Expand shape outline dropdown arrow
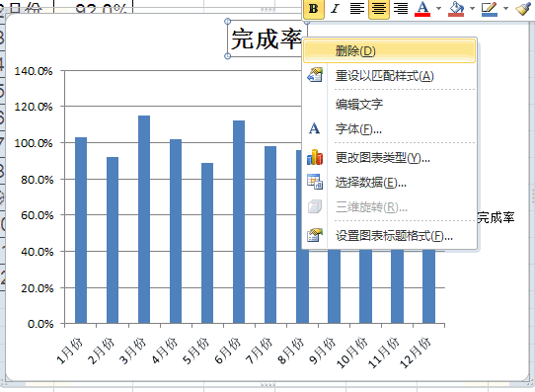The height and width of the screenshot is (392, 535). pos(506,9)
